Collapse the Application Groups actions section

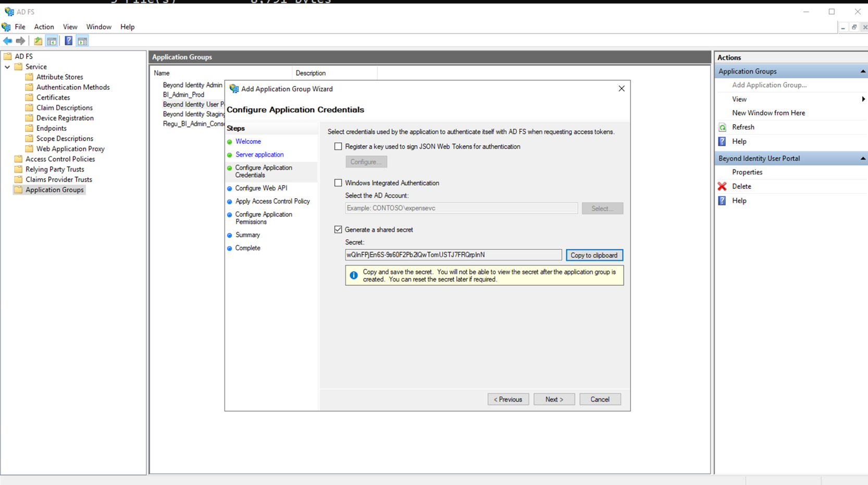point(862,71)
